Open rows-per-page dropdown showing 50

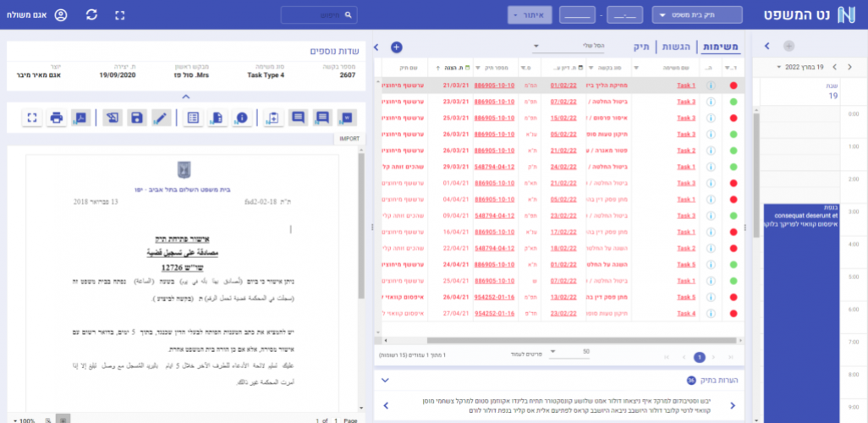[569, 352]
